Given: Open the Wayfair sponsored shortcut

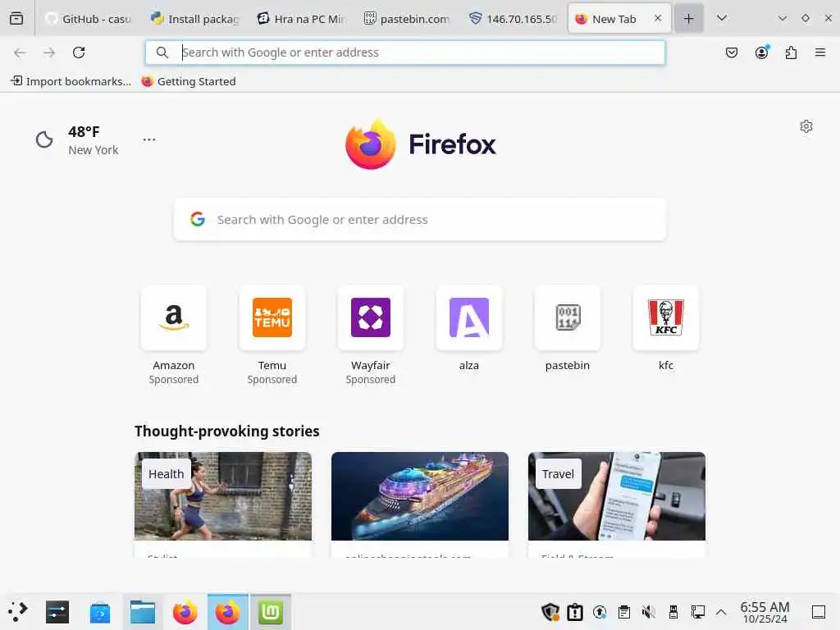Looking at the screenshot, I should 371,335.
